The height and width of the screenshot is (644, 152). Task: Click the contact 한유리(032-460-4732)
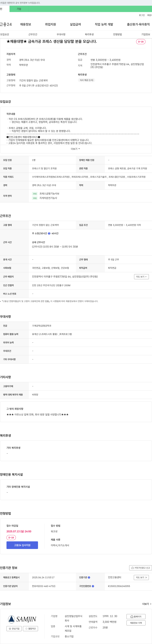tap(44, 586)
